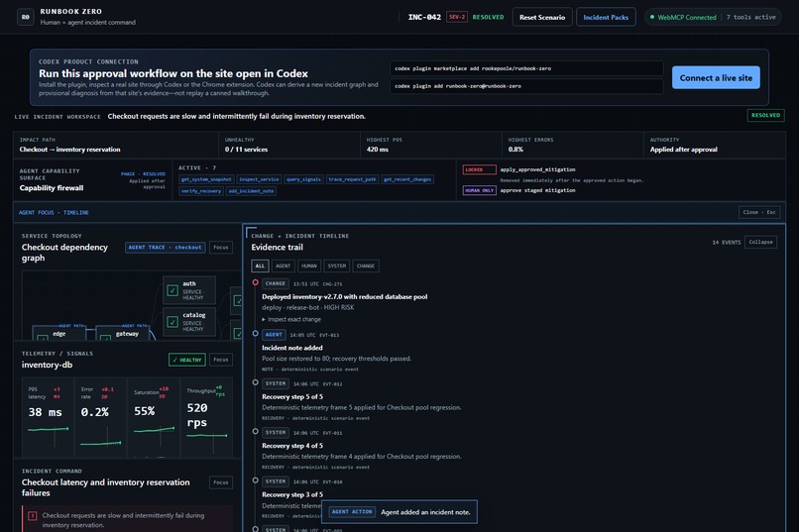Click the Runbook Zero RO logo icon
The height and width of the screenshot is (532, 799).
(26, 17)
